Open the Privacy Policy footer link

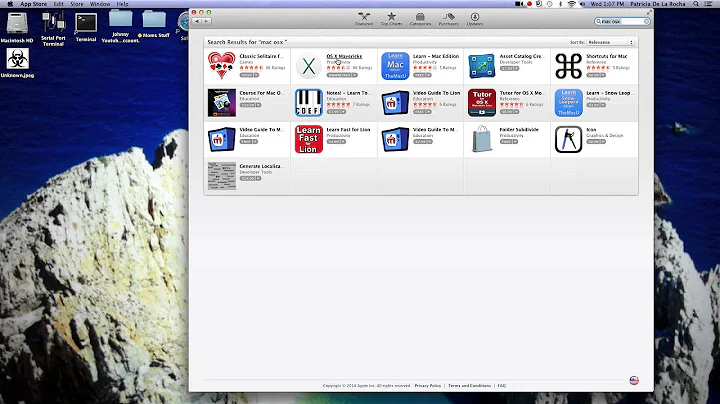coord(428,386)
